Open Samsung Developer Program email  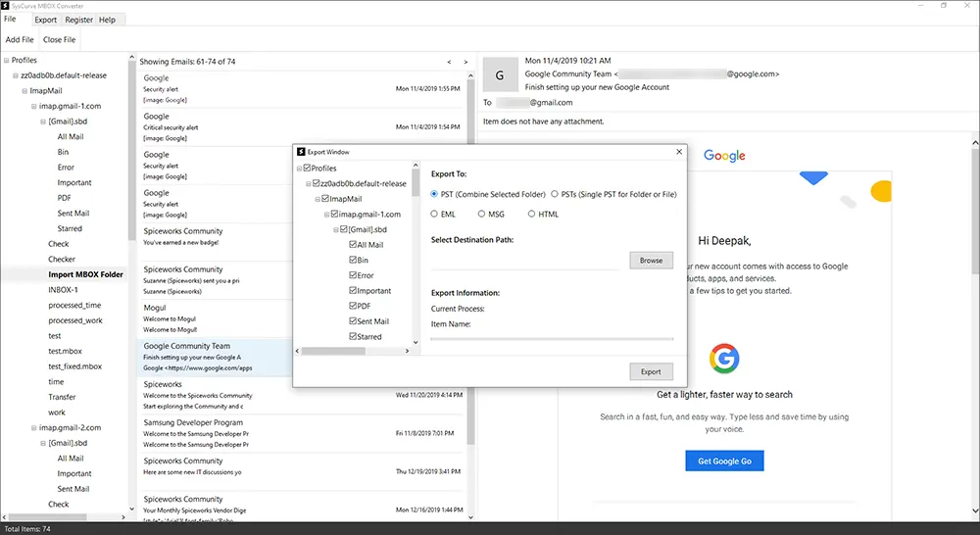tap(303, 433)
